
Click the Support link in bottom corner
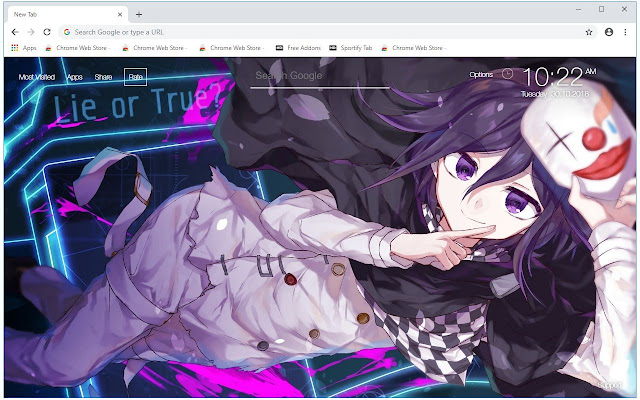click(x=609, y=385)
